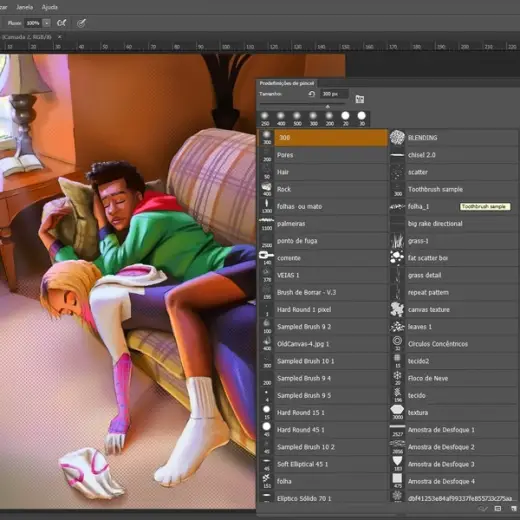
Task: Close the Camada 2 document tab
Action: click(59, 37)
